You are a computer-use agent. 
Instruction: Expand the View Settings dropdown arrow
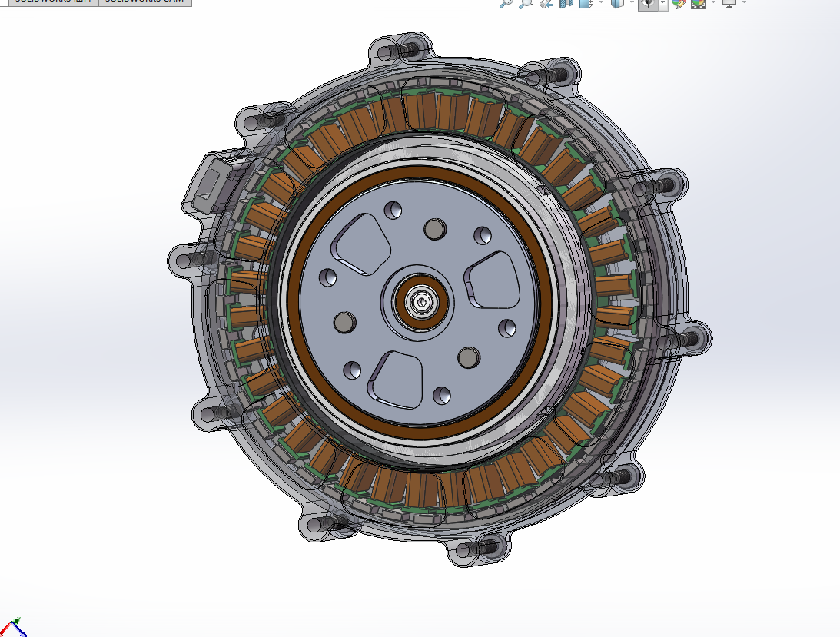(x=744, y=2)
